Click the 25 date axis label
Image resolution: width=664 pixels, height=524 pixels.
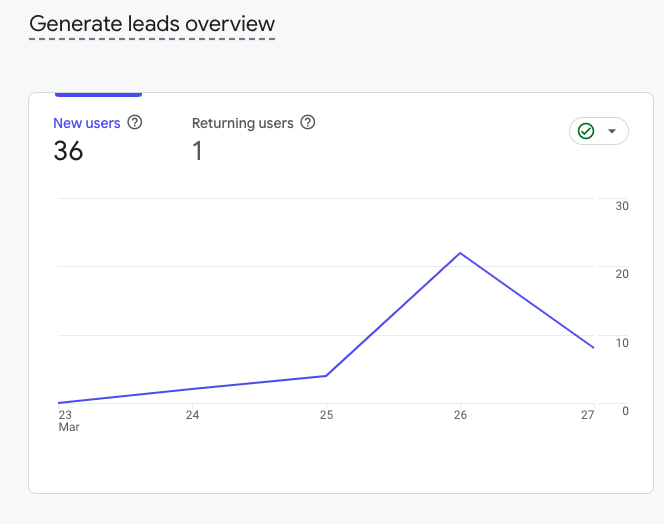(x=326, y=415)
